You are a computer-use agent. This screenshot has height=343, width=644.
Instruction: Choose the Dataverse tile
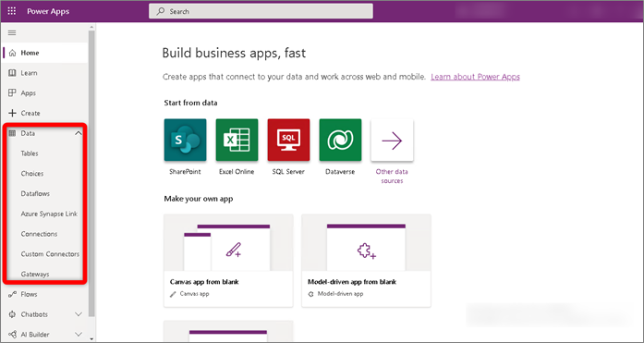pyautogui.click(x=341, y=141)
